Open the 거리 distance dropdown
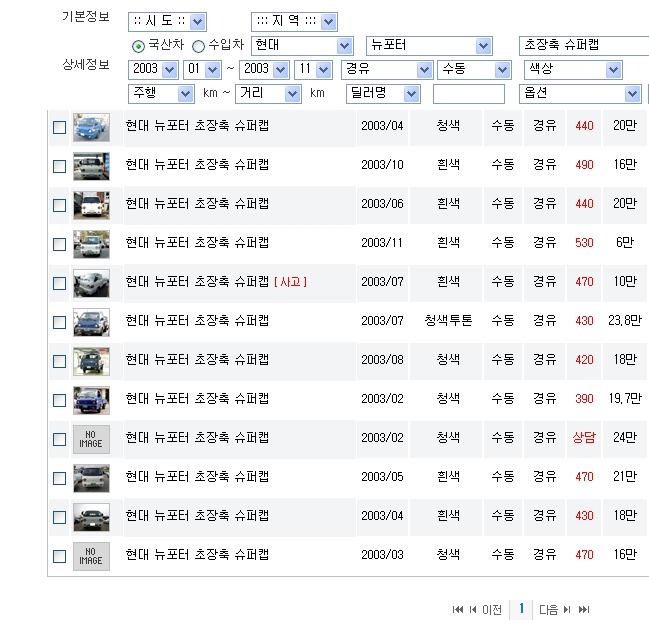 click(x=268, y=94)
